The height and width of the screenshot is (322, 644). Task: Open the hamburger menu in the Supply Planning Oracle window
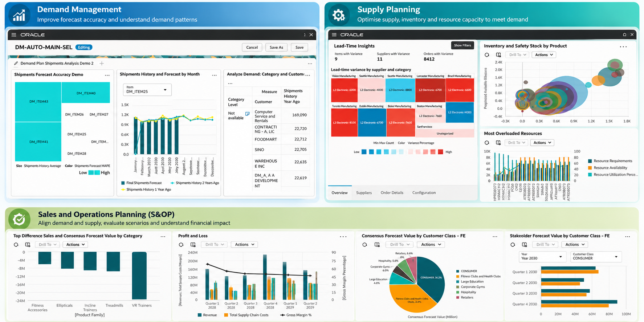pyautogui.click(x=334, y=35)
